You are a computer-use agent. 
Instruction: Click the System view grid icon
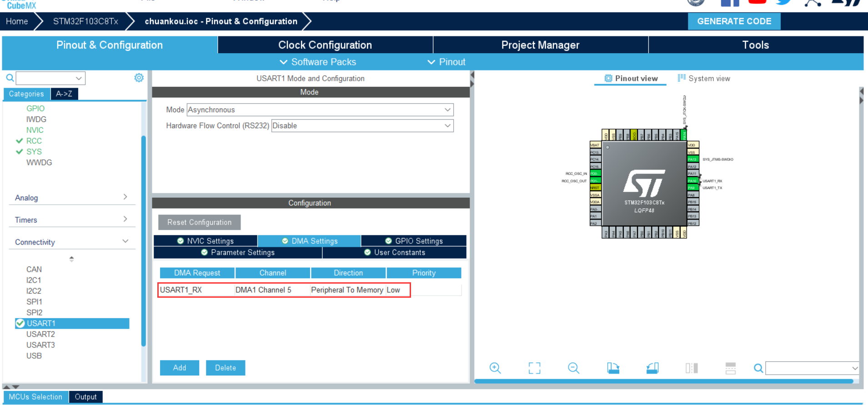tap(682, 78)
